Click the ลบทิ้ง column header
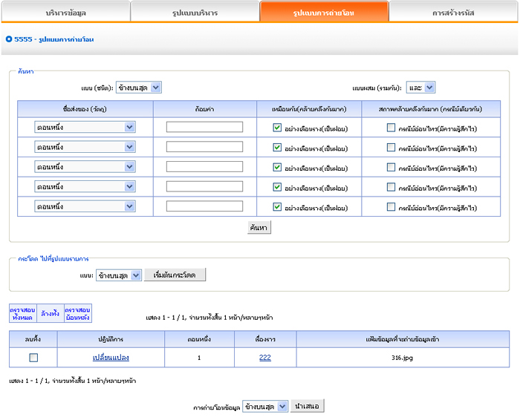 point(33,339)
